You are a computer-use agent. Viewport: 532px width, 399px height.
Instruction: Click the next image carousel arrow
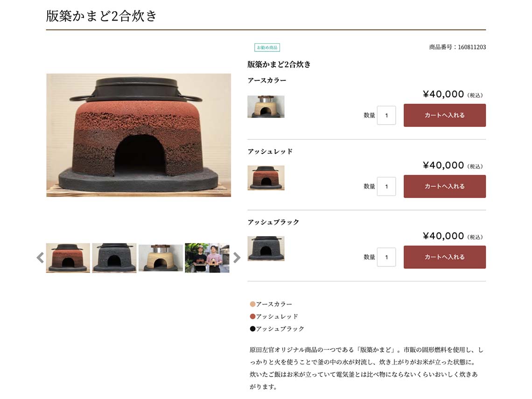[x=237, y=258]
